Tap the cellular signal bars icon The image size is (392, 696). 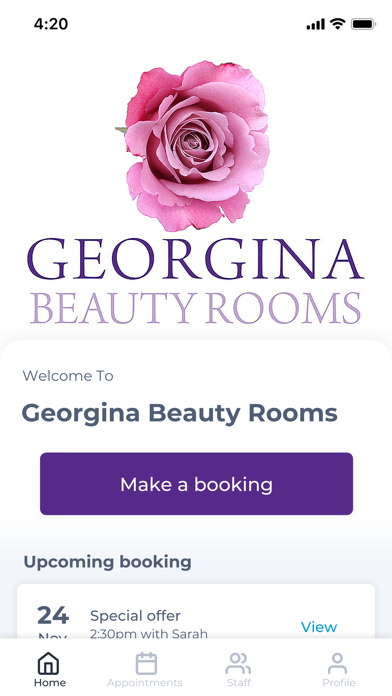pyautogui.click(x=315, y=25)
